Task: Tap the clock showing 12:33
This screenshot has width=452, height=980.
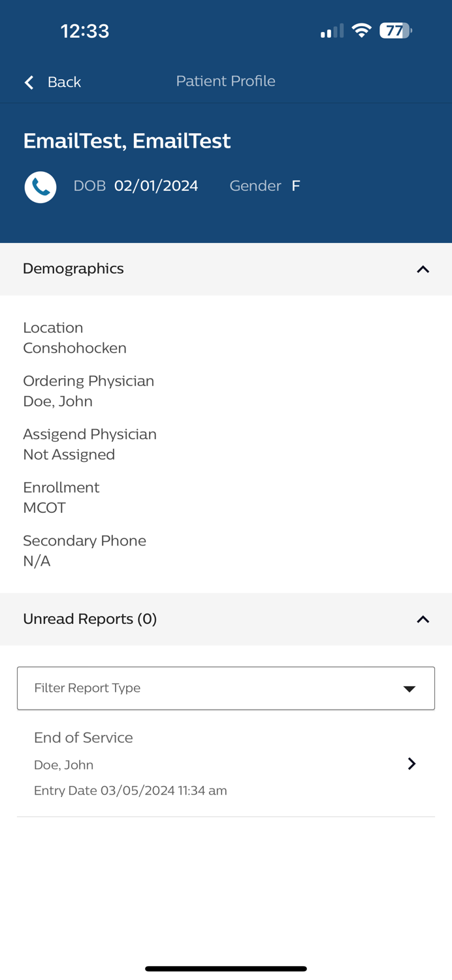Action: click(x=86, y=29)
